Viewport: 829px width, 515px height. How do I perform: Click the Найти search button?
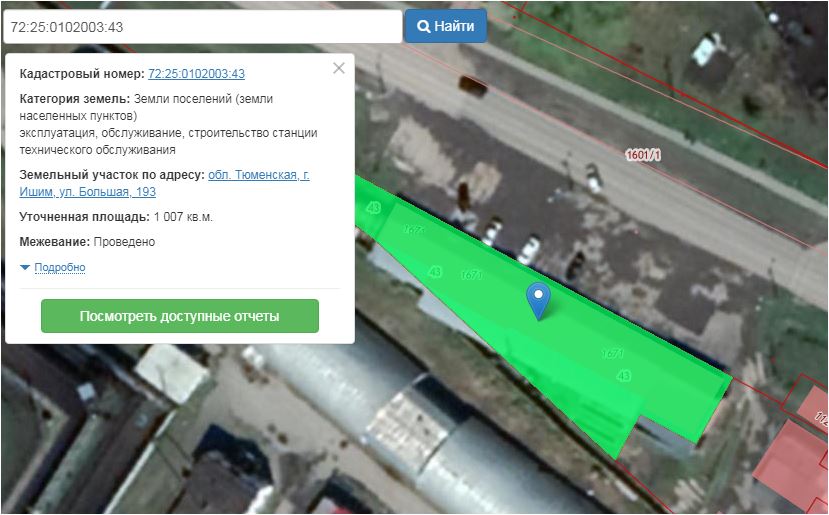[446, 26]
